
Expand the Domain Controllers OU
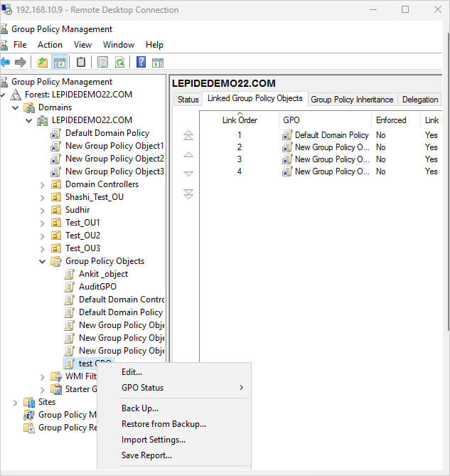pos(43,185)
